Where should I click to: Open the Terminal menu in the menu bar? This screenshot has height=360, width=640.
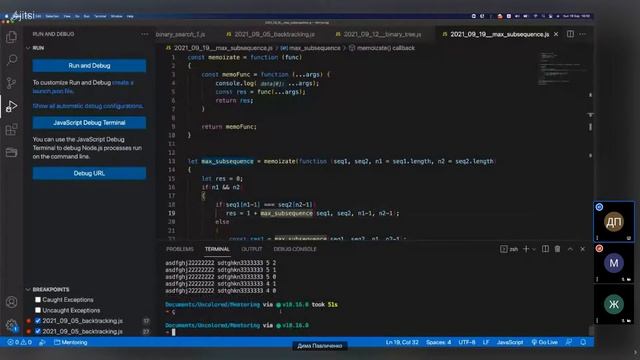tap(100, 16)
